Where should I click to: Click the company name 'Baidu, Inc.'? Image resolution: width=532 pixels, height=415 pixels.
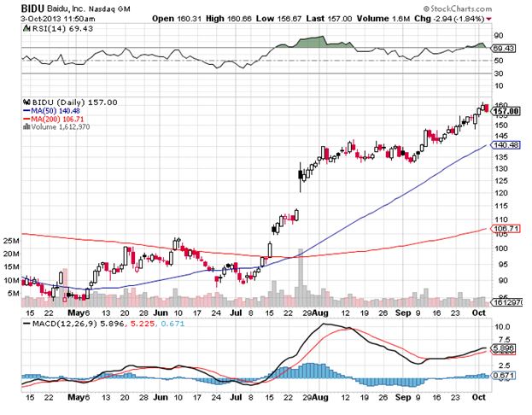pyautogui.click(x=66, y=9)
